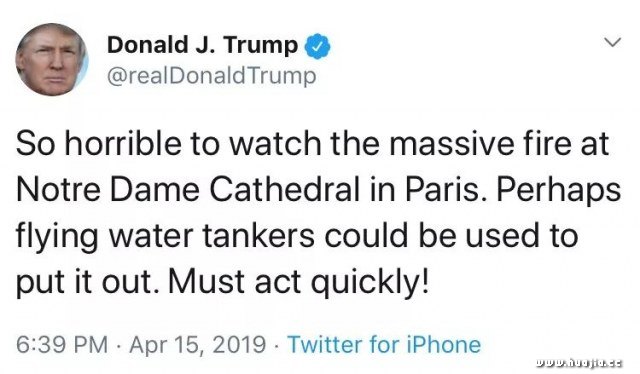Click the Donald J. Trump display name

click(202, 45)
